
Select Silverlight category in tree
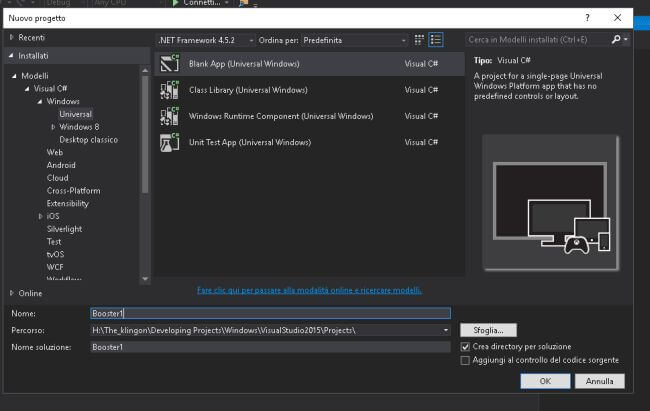tap(64, 229)
